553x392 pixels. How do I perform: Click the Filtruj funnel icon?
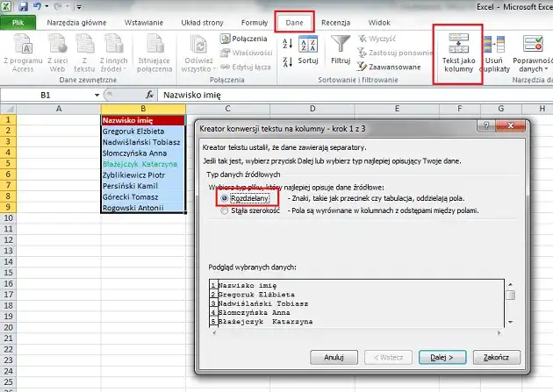click(x=341, y=46)
